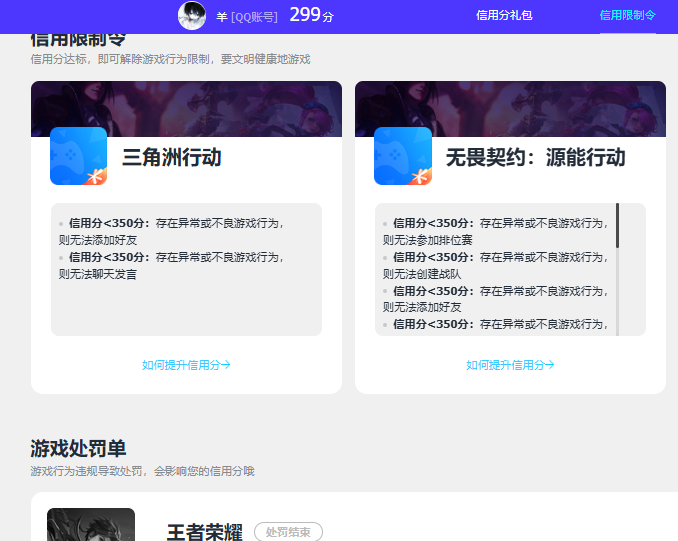The height and width of the screenshot is (541, 678).
Task: Click the user avatar in the header
Action: 192,16
